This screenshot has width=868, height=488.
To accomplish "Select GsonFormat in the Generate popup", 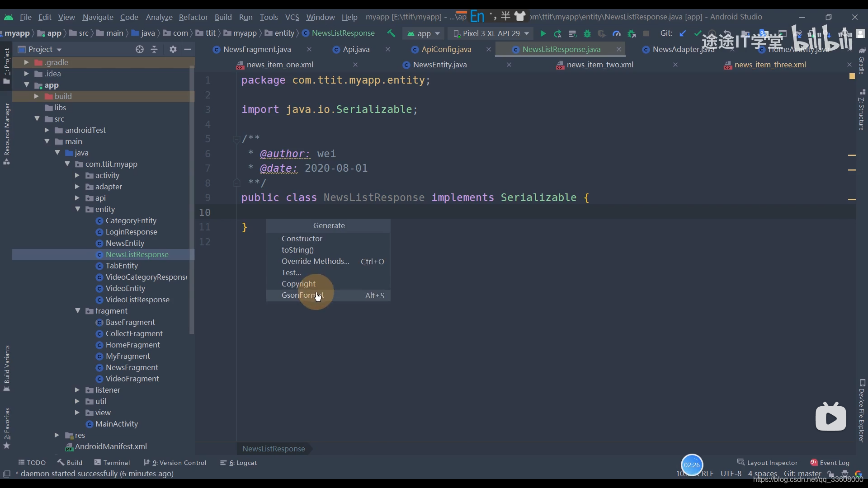I will [x=328, y=295].
